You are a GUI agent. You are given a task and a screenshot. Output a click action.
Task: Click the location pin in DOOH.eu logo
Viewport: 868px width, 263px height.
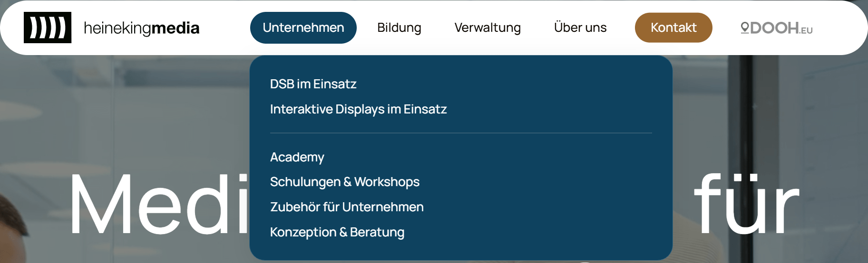click(745, 28)
